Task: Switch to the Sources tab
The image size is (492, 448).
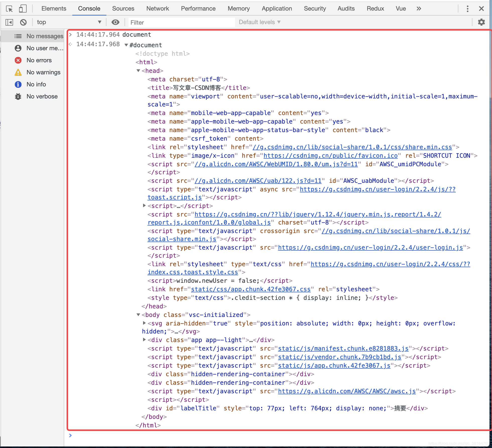Action: pos(123,9)
